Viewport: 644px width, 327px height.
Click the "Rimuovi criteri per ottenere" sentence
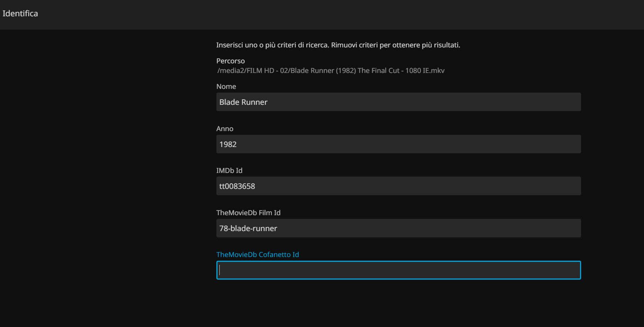point(395,45)
